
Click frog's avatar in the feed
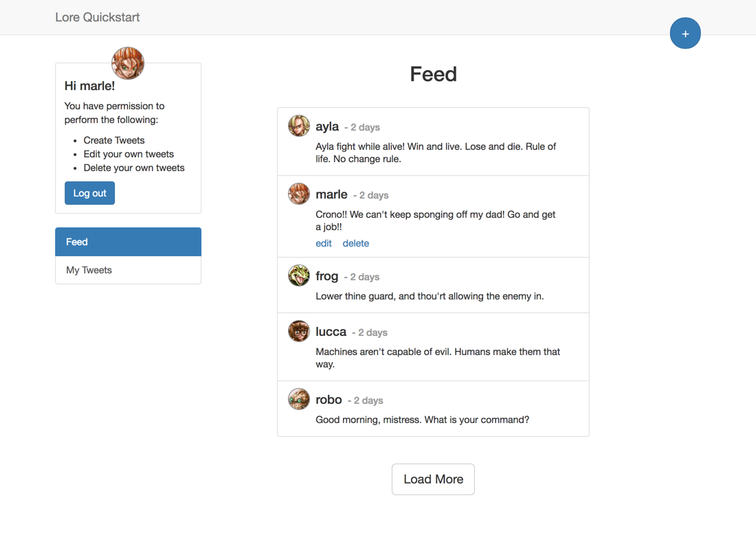(299, 275)
